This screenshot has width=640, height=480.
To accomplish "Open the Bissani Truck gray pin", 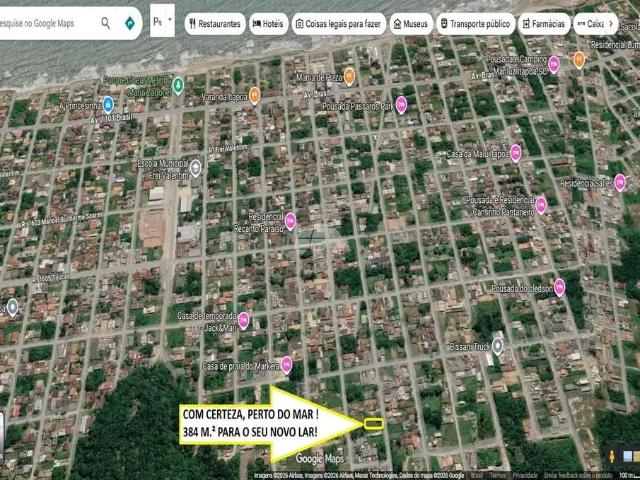I will tap(497, 346).
